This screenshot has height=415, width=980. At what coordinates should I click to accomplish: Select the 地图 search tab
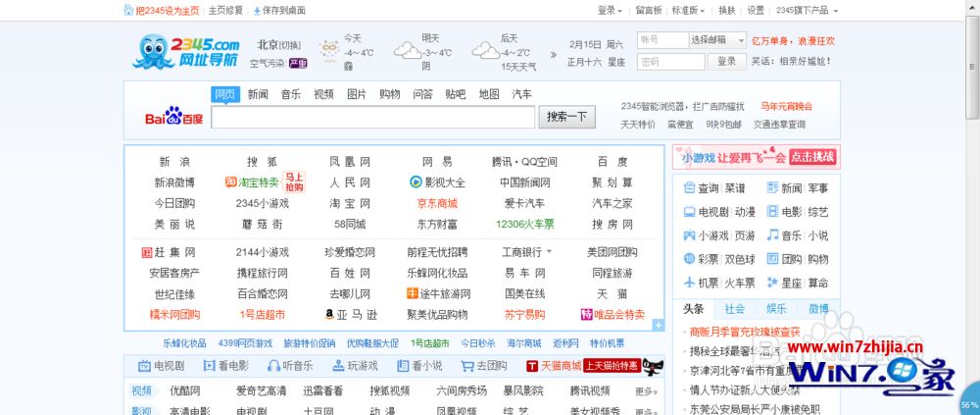489,94
